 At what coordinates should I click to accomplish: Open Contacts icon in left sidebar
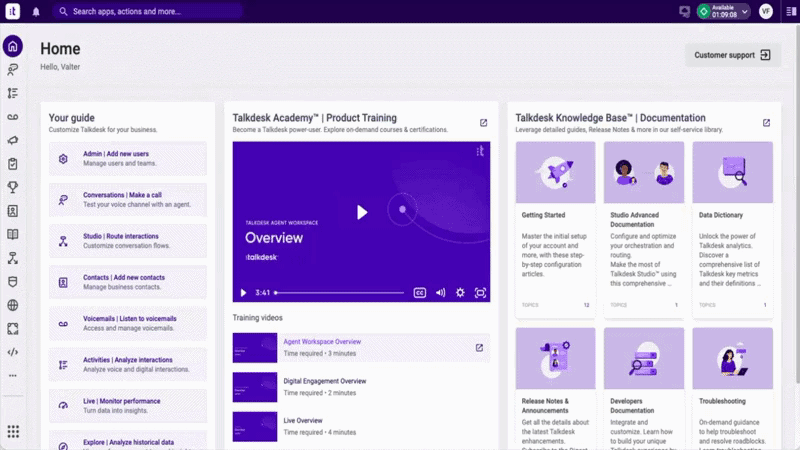[13, 211]
